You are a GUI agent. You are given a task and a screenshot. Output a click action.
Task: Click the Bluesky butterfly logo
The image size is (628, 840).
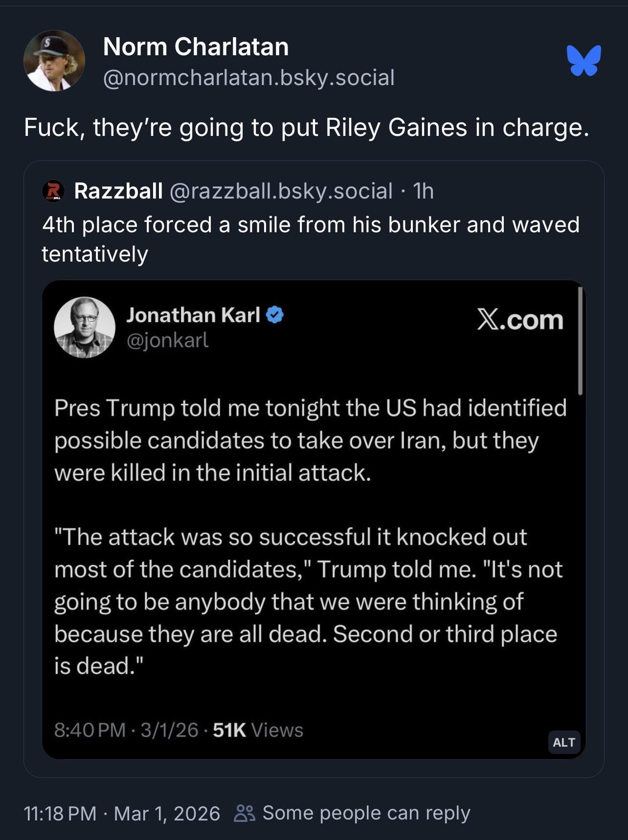(584, 61)
